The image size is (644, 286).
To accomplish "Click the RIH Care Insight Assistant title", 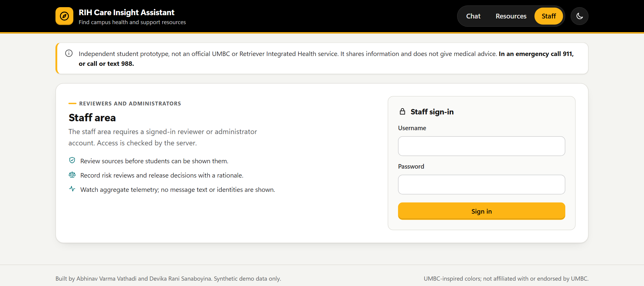I will coord(126,13).
